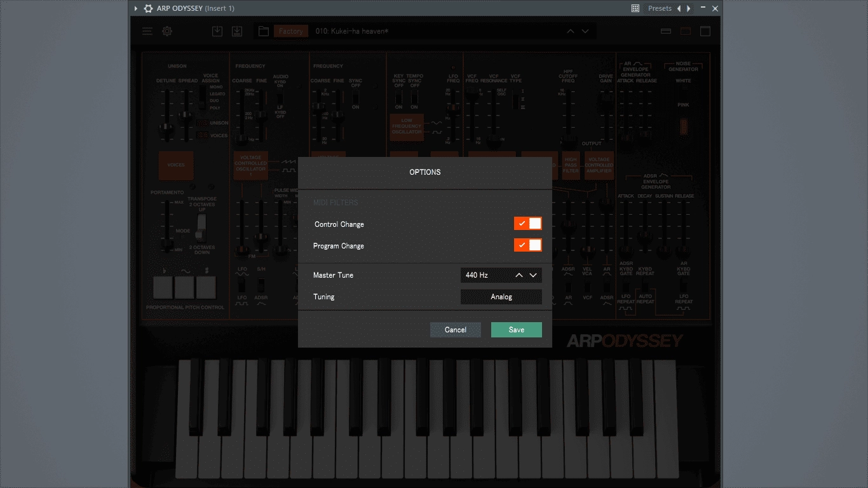Toggle the Program Change MIDI filter
Image resolution: width=868 pixels, height=488 pixels.
pos(528,245)
